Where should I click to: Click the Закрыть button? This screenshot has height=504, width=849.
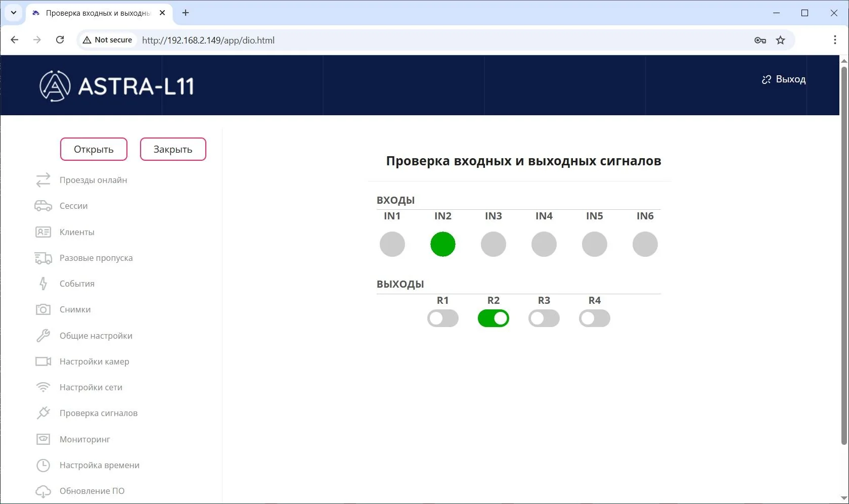[173, 149]
